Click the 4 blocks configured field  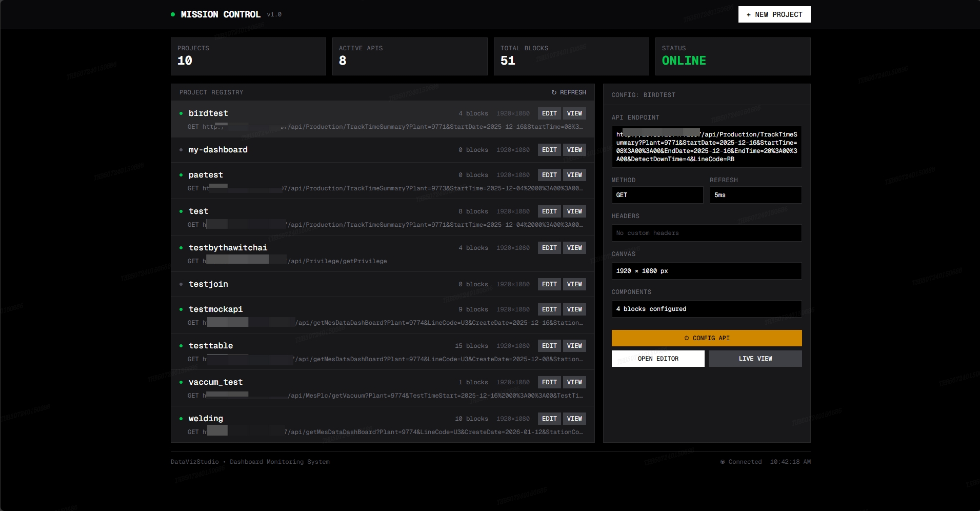707,309
